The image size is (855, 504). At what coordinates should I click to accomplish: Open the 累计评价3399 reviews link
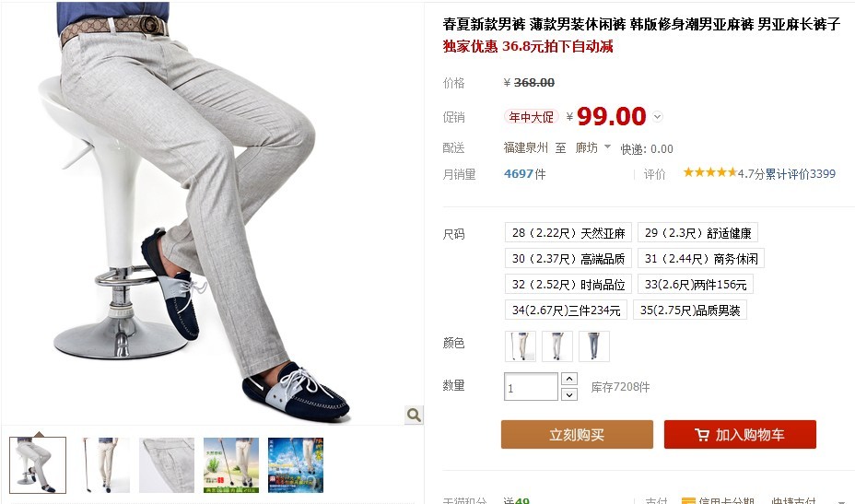(801, 174)
